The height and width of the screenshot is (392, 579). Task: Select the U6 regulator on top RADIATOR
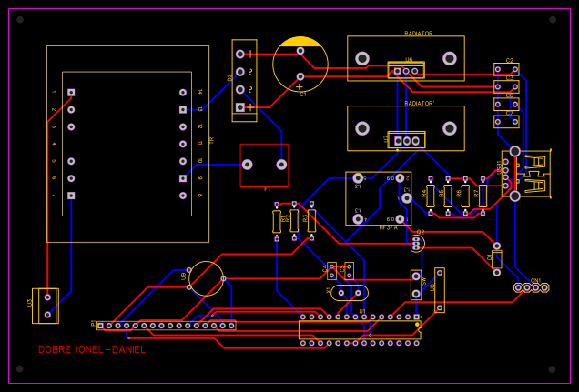(406, 70)
